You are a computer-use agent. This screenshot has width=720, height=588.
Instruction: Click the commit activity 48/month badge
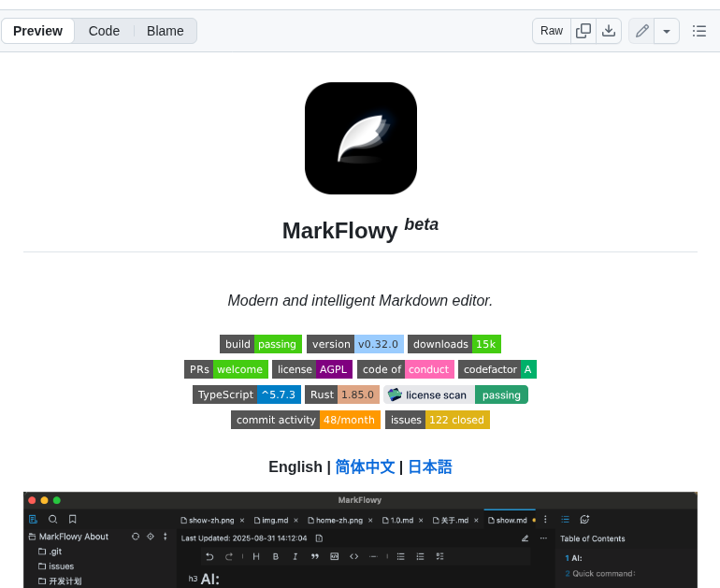click(306, 420)
